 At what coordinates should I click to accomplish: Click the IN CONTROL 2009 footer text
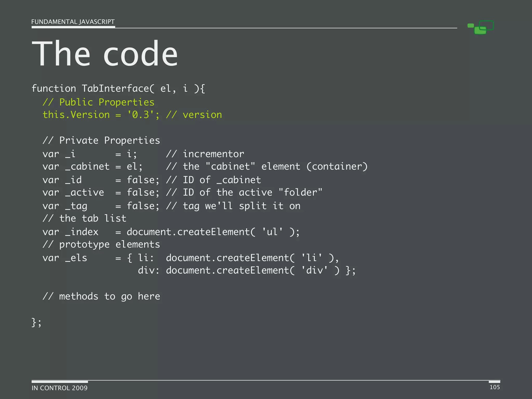tap(59, 388)
